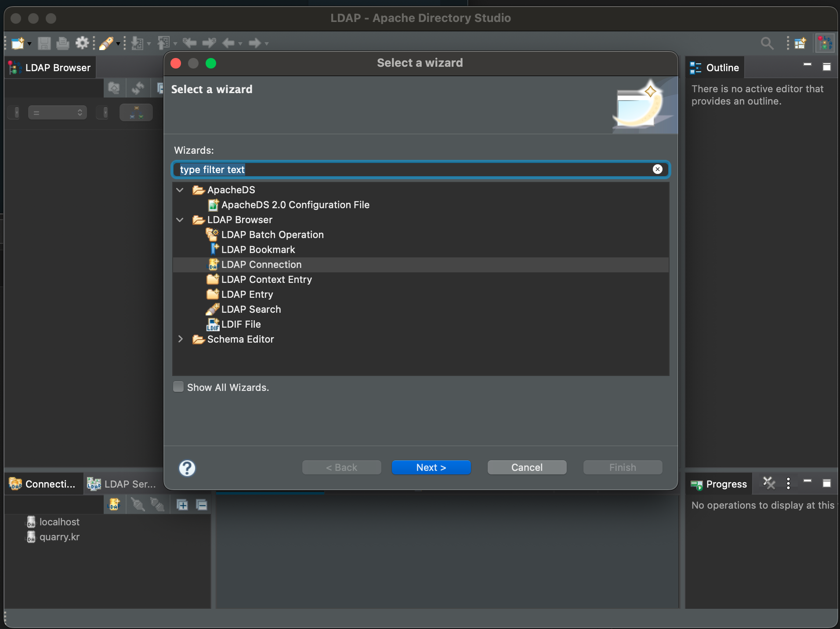Click the Cancel button
This screenshot has width=840, height=629.
(527, 467)
